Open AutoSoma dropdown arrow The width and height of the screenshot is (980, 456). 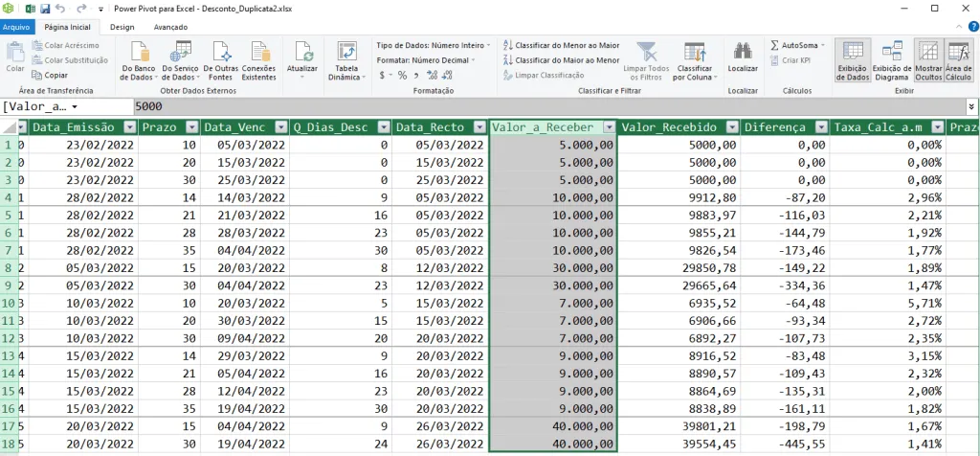(x=822, y=45)
